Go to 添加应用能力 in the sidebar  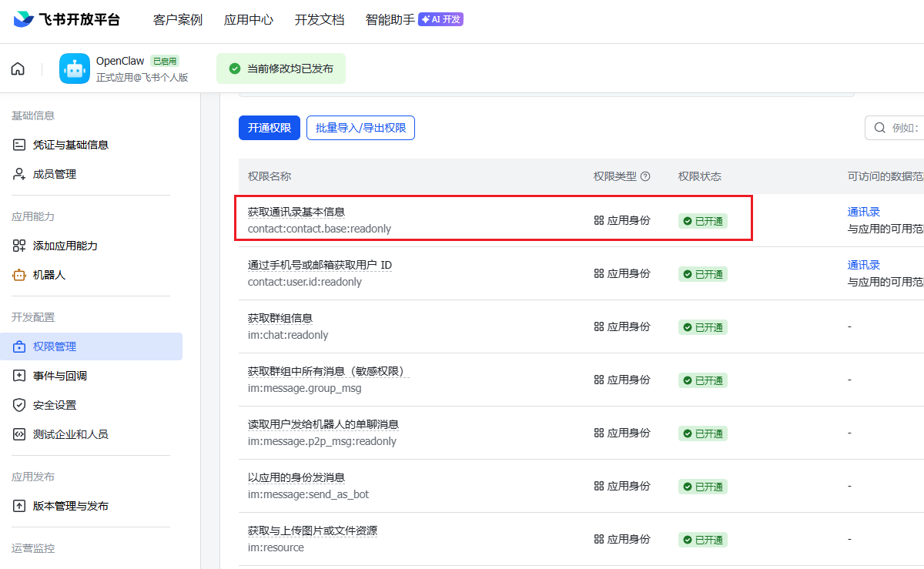click(x=65, y=246)
